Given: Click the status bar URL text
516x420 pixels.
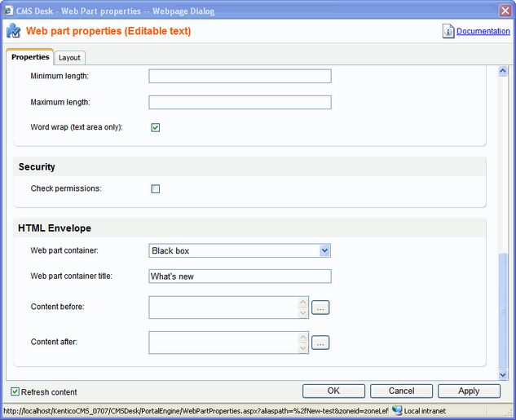Looking at the screenshot, I should click(x=196, y=411).
